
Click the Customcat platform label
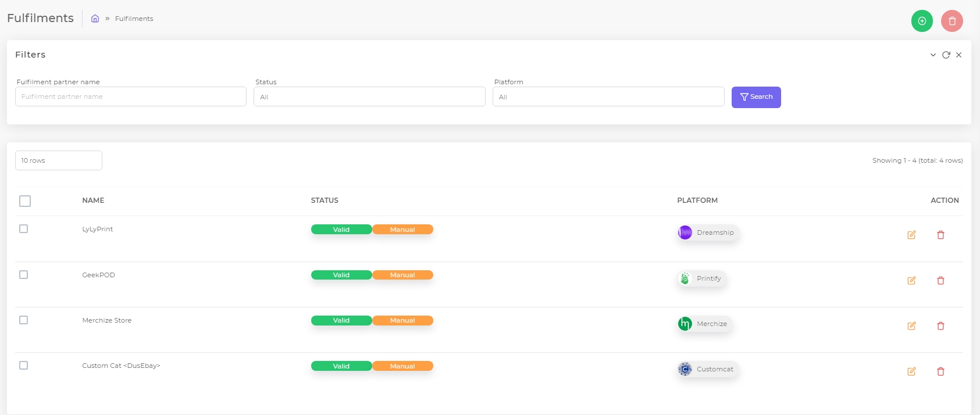click(715, 369)
